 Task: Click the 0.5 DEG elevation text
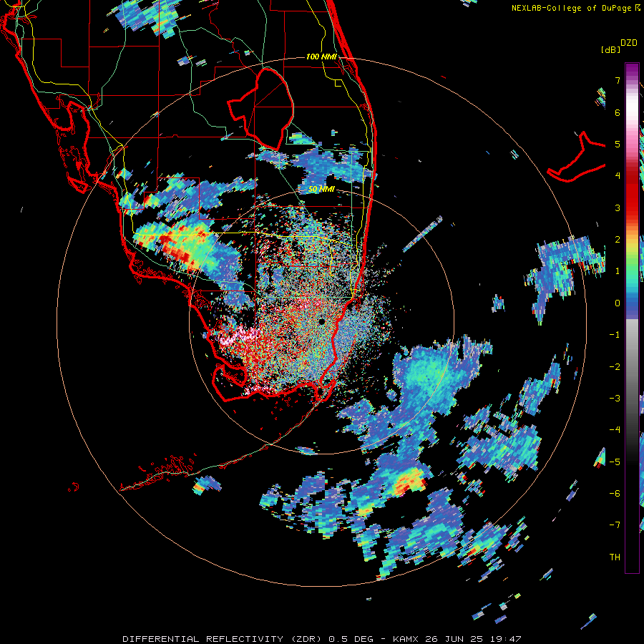pos(351,639)
